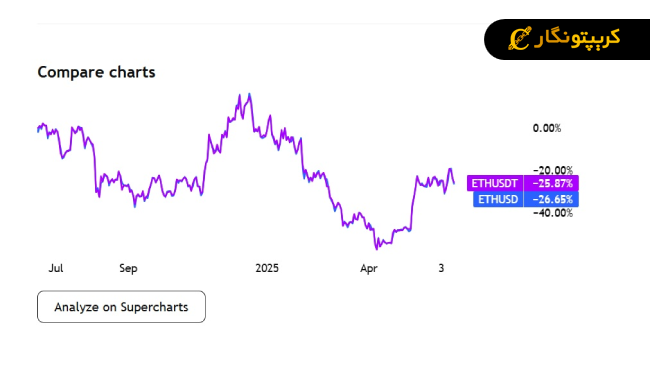
Task: Click the chart's highest peak point
Action: pyautogui.click(x=249, y=95)
